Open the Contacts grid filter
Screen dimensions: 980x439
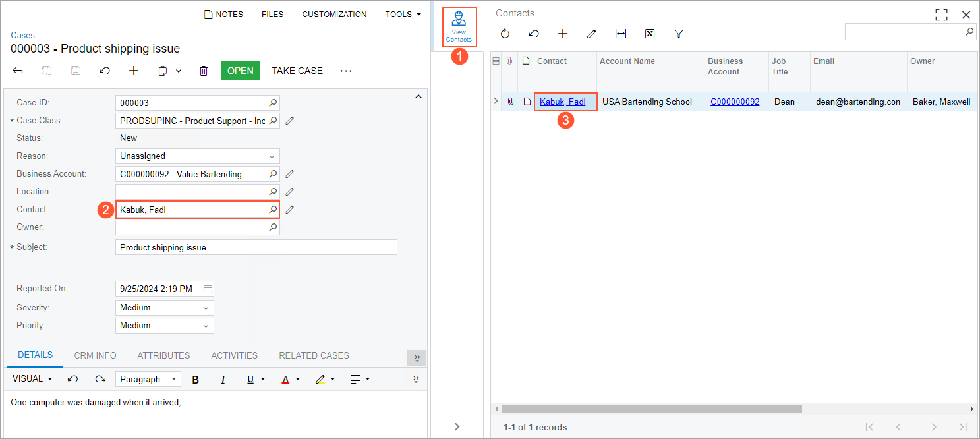679,34
